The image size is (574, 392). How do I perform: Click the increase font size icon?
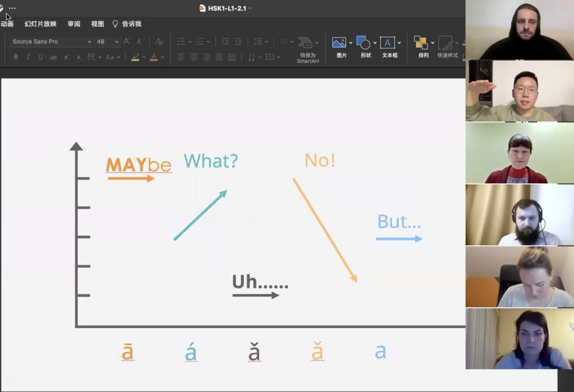click(x=127, y=41)
